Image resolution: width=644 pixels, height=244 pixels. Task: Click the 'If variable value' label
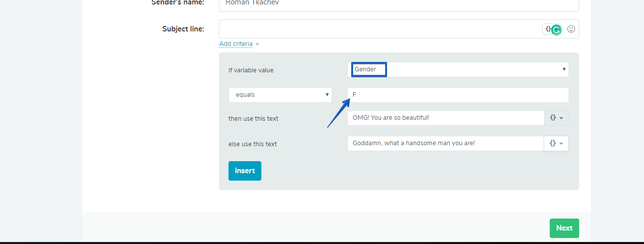(251, 70)
